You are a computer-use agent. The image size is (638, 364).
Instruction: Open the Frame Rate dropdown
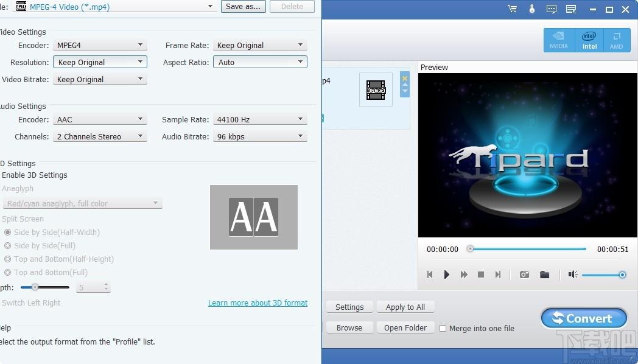point(260,45)
